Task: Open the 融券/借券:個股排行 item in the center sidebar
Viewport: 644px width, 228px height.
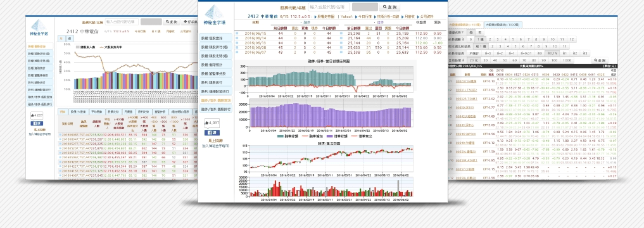Action: pos(217,110)
